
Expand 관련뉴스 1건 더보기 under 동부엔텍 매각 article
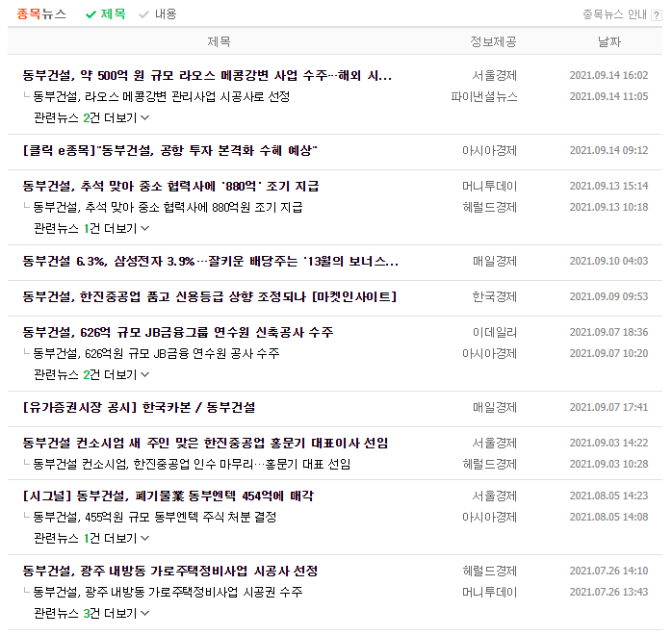point(91,538)
